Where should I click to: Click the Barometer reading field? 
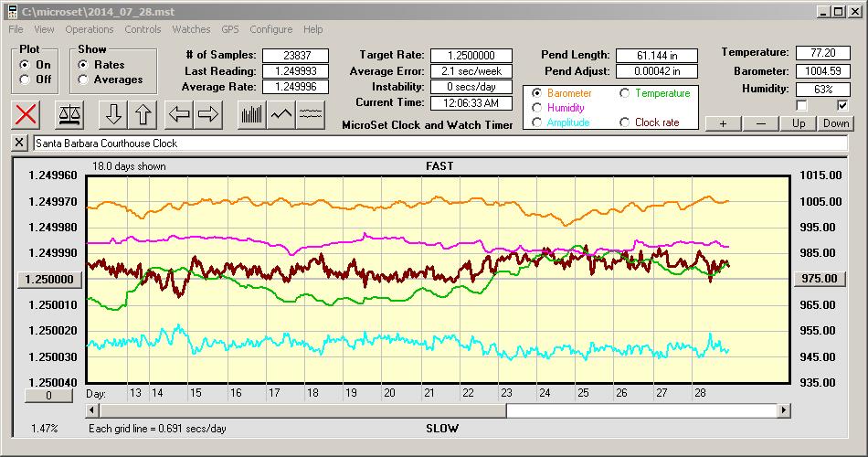point(822,71)
